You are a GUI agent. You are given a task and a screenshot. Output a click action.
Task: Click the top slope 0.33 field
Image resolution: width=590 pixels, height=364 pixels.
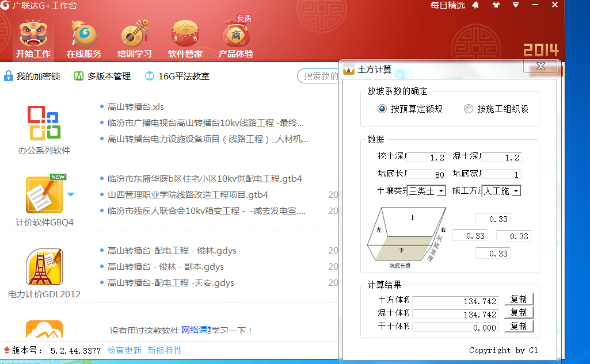(x=493, y=219)
